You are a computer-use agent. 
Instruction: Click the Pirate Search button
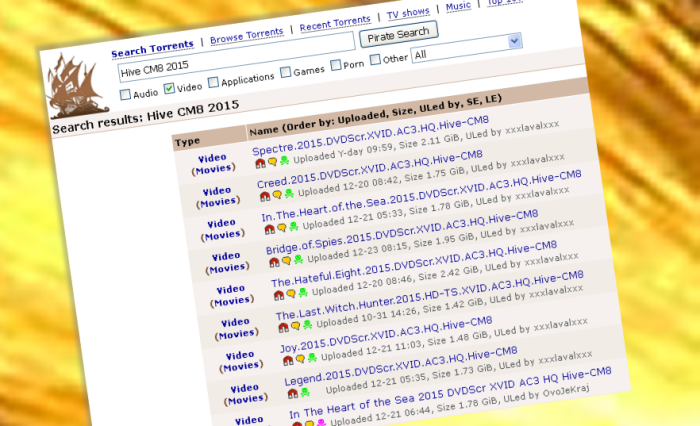(x=398, y=34)
